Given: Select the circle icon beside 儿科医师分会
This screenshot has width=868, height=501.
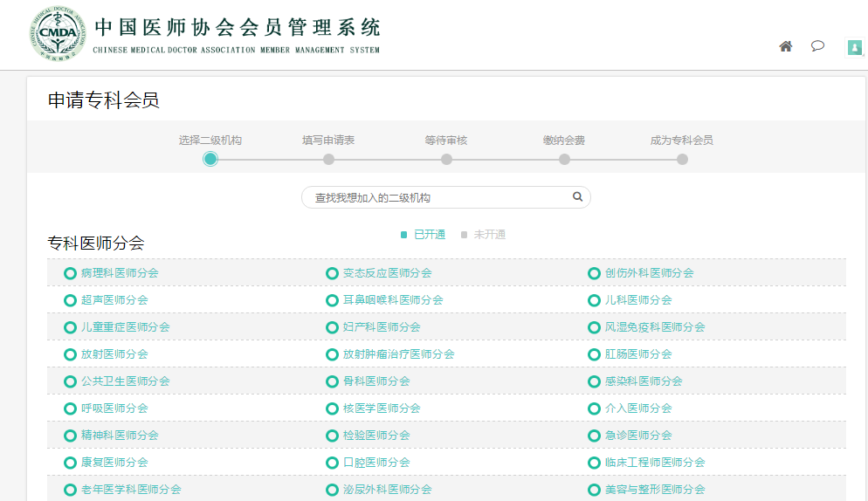Looking at the screenshot, I should [x=594, y=300].
